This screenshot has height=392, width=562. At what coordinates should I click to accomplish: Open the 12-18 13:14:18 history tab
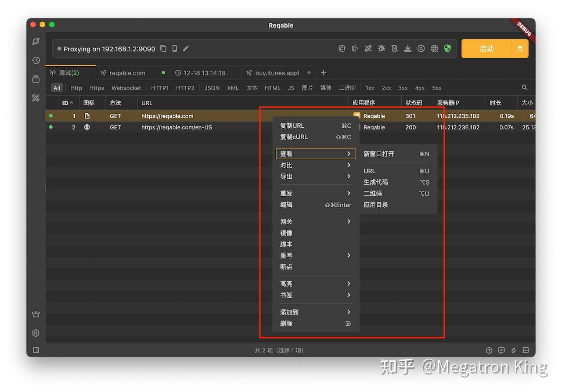pos(205,73)
